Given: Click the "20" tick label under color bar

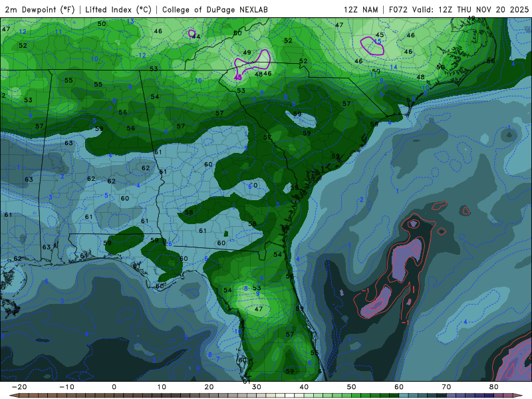Looking at the screenshot, I should (x=209, y=387).
